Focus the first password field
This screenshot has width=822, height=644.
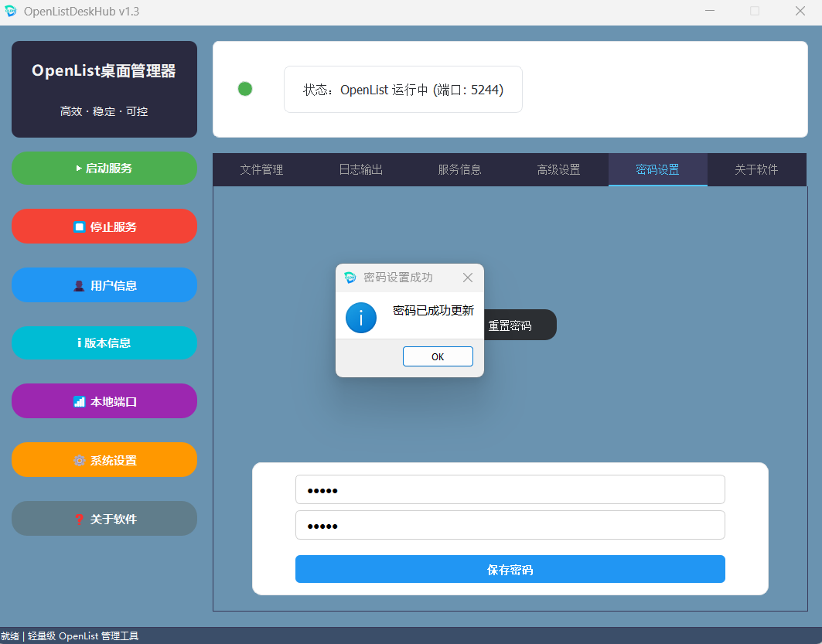pyautogui.click(x=510, y=489)
